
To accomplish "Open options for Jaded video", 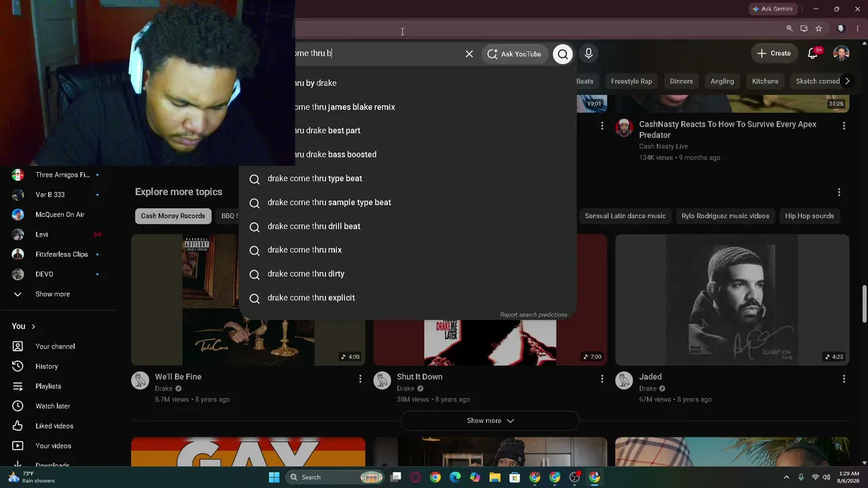I will click(x=844, y=379).
